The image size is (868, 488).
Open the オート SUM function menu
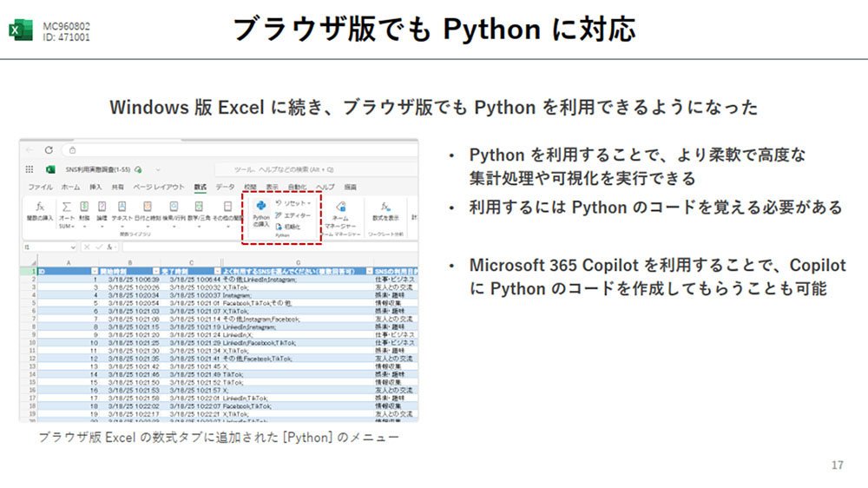click(67, 215)
